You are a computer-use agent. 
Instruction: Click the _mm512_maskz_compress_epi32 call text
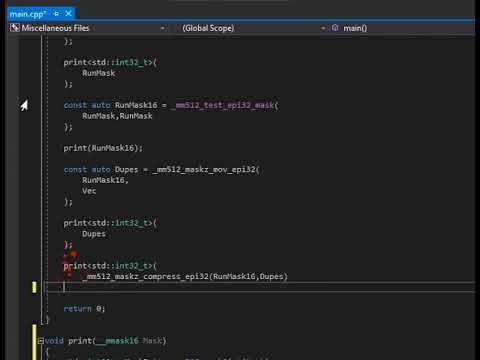pyautogui.click(x=145, y=276)
